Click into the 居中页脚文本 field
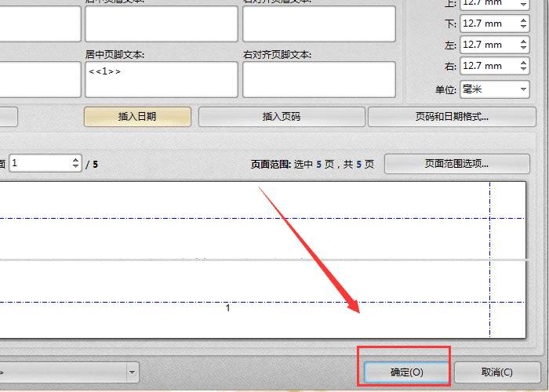This screenshot has height=392, width=549. coord(162,79)
